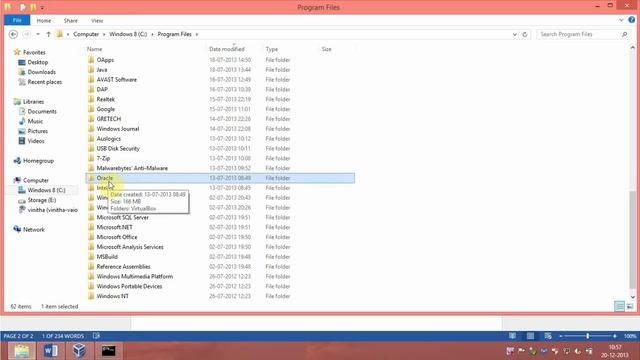
Task: Open Microsoft Word from the taskbar
Action: pos(51,351)
